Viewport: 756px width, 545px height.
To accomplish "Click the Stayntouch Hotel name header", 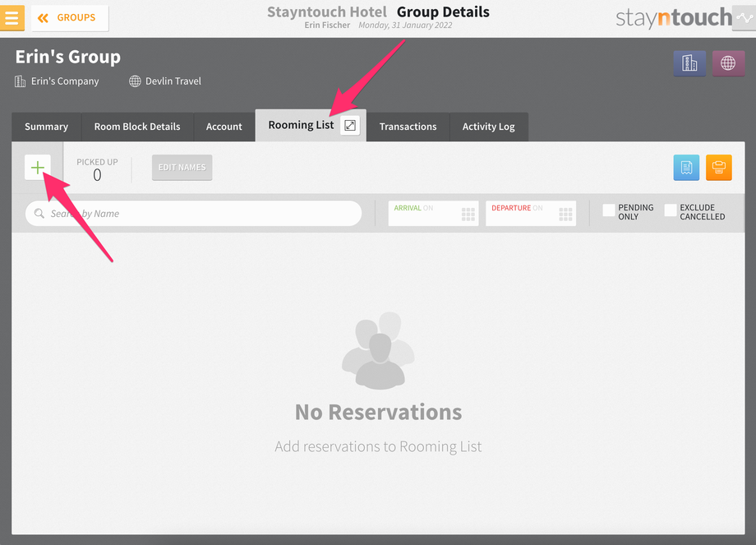I will click(x=327, y=12).
